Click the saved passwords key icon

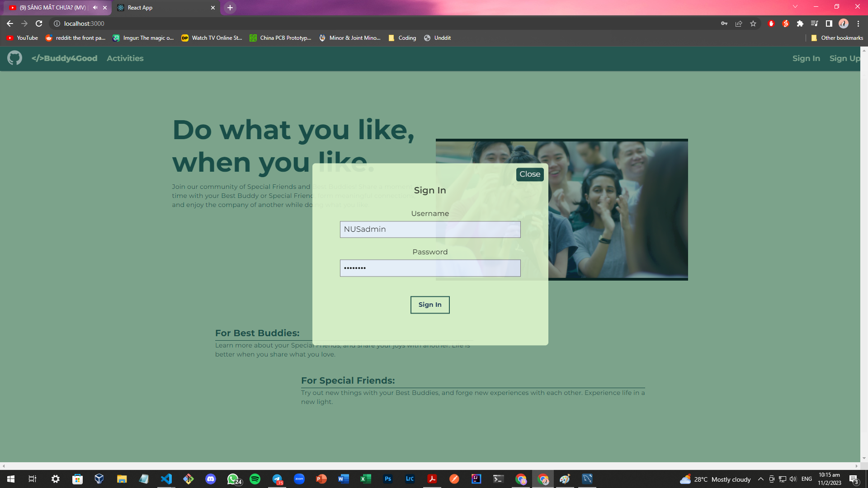(724, 23)
